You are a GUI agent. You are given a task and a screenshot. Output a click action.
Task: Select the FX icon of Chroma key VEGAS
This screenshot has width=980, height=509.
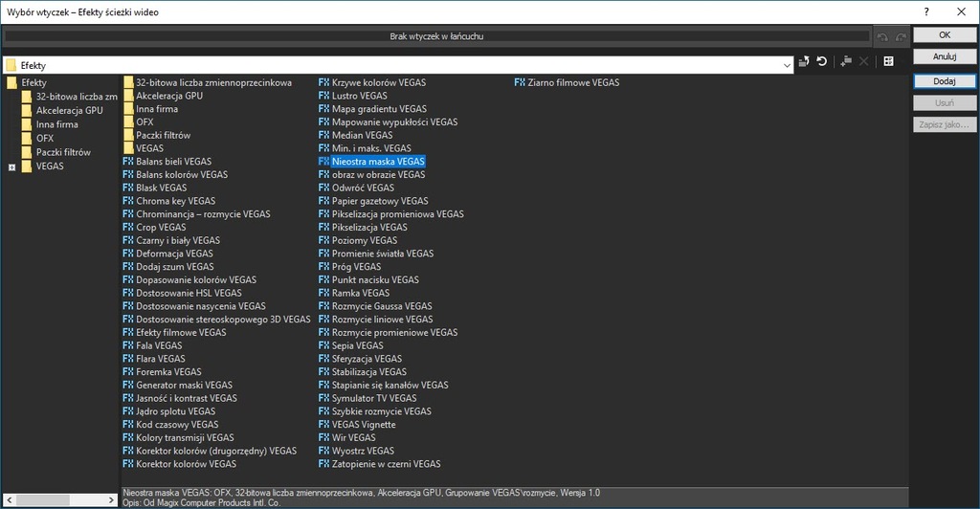click(128, 201)
